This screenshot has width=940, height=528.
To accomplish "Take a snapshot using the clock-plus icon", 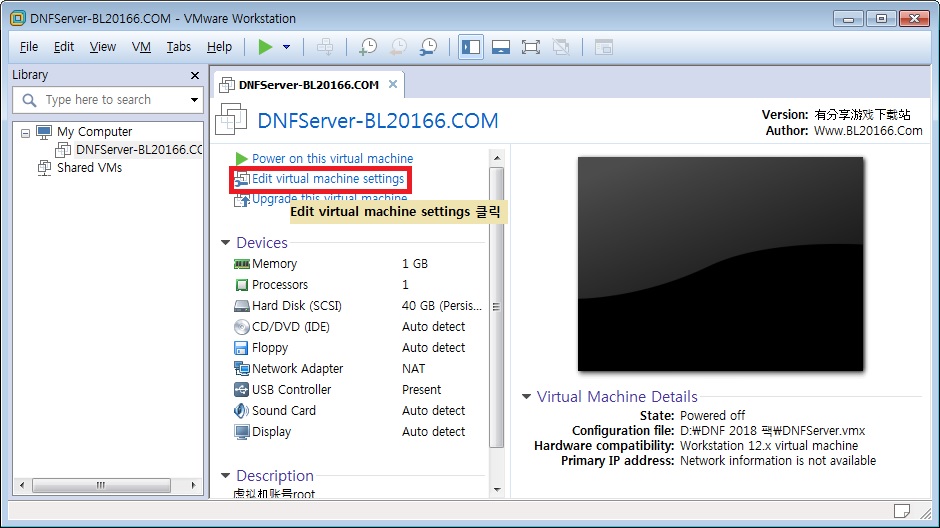I will point(367,47).
